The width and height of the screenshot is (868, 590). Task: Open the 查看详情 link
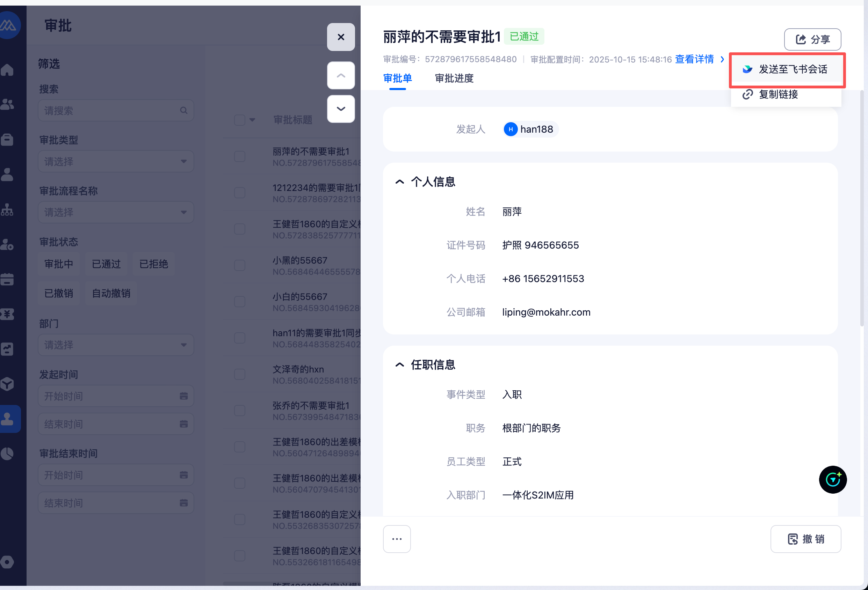pyautogui.click(x=694, y=59)
